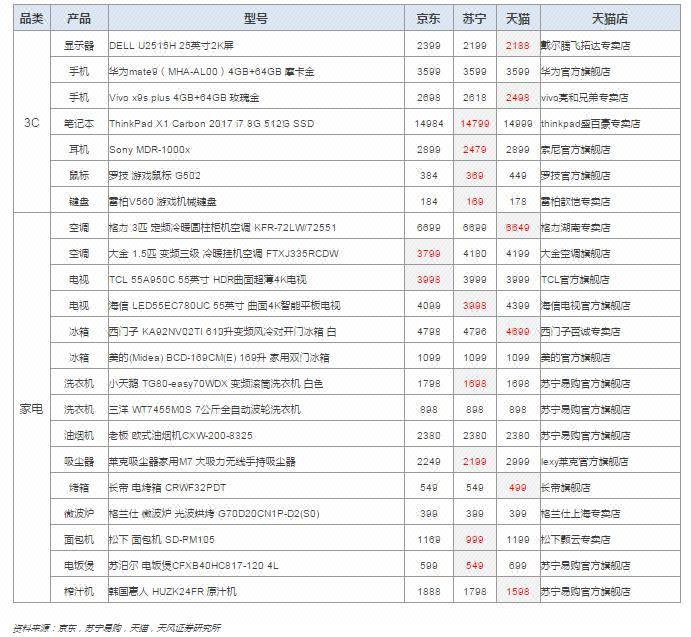
Task: Click the 型号 column header
Action: (256, 18)
